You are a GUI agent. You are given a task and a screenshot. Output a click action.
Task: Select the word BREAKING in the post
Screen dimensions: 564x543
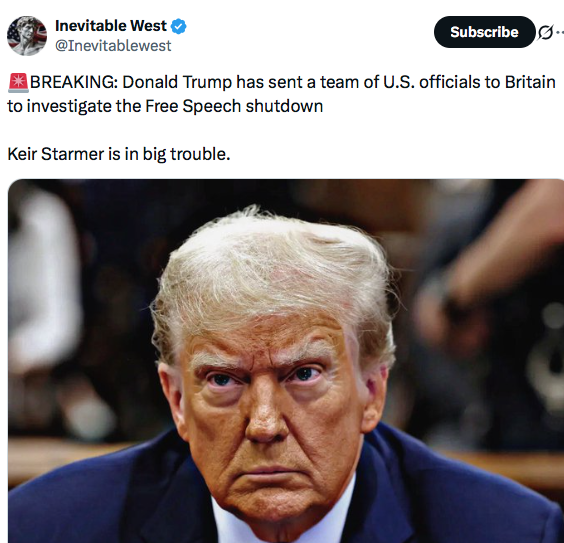74,82
